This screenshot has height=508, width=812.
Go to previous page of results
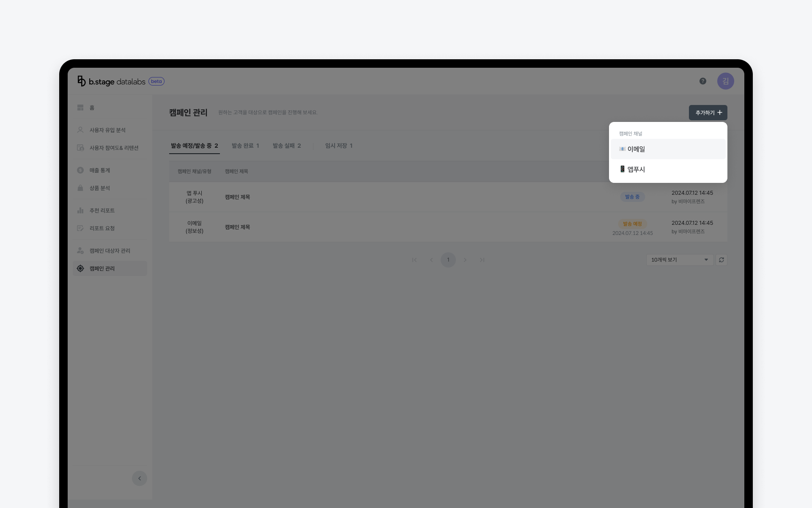(x=431, y=260)
